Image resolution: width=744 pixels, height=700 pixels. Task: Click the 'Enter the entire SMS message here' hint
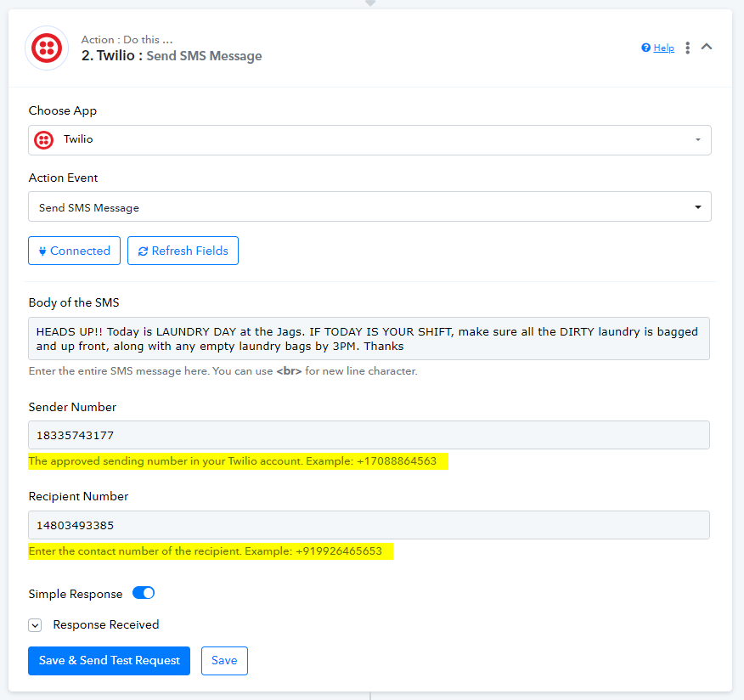[x=223, y=371]
